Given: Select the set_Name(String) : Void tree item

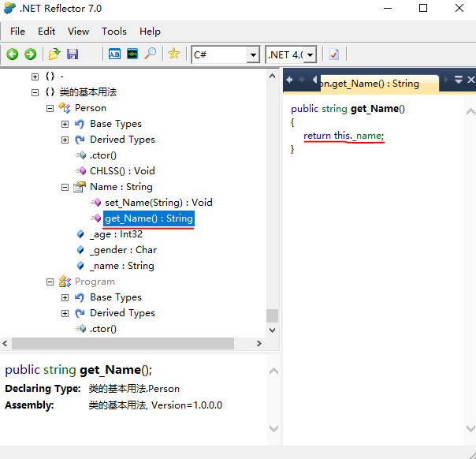Looking at the screenshot, I should coord(158,203).
